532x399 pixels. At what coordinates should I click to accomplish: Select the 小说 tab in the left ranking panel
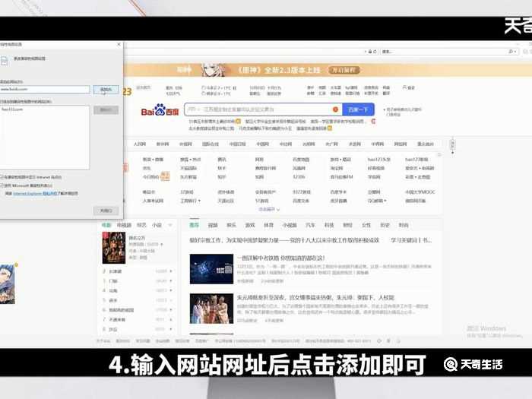tap(157, 225)
